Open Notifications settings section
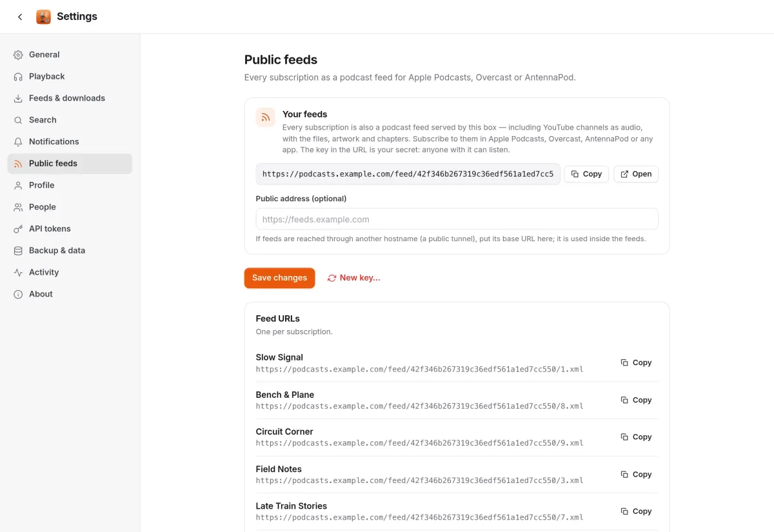This screenshot has width=774, height=532. coord(70,142)
